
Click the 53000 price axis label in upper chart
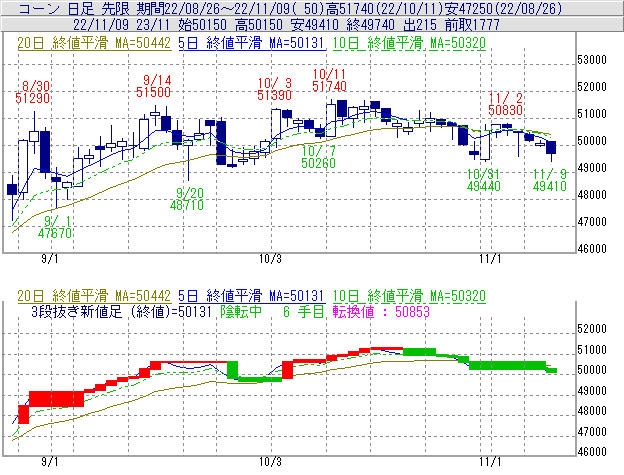592,60
